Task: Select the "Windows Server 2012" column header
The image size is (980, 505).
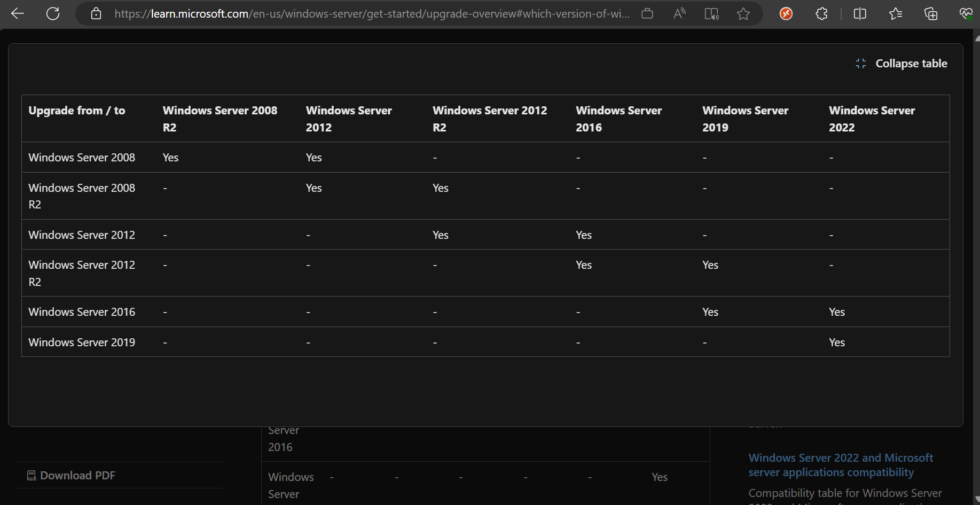Action: coord(349,119)
